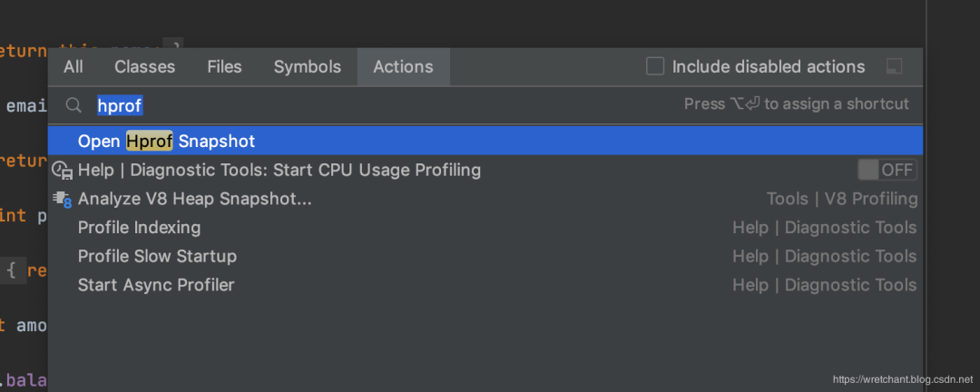Screen dimensions: 980x392
Task: Select the Actions tab
Action: (403, 67)
